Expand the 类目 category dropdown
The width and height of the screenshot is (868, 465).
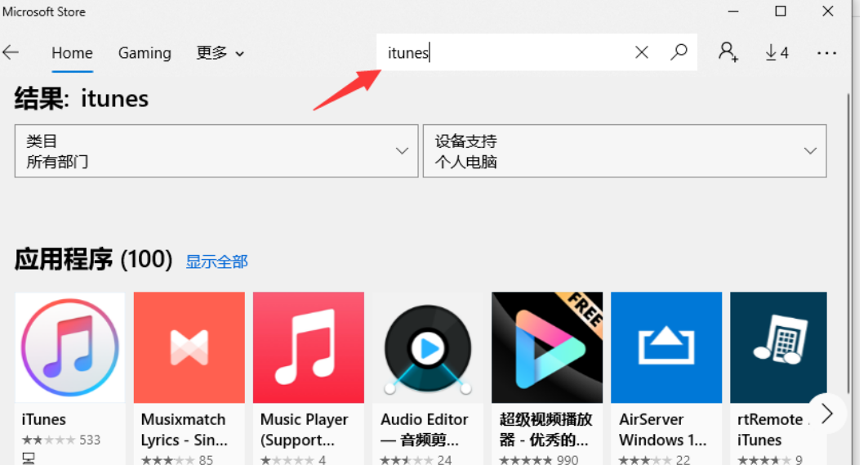pos(216,151)
